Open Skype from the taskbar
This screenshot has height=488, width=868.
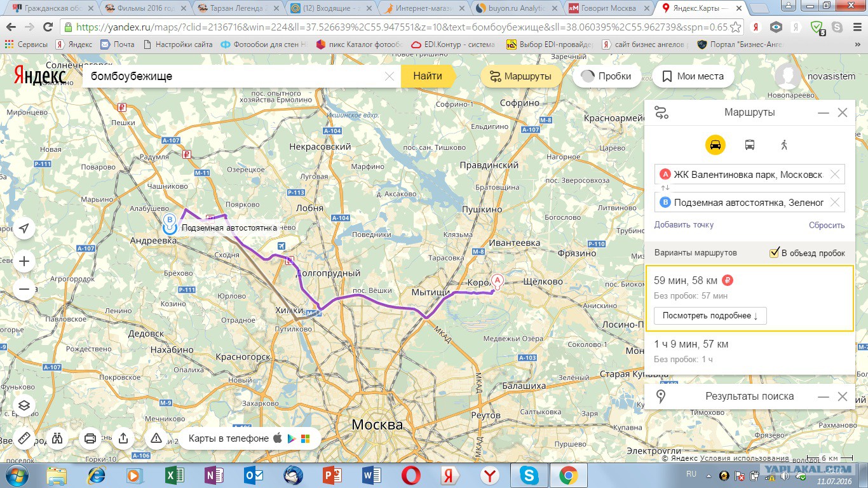[x=529, y=475]
